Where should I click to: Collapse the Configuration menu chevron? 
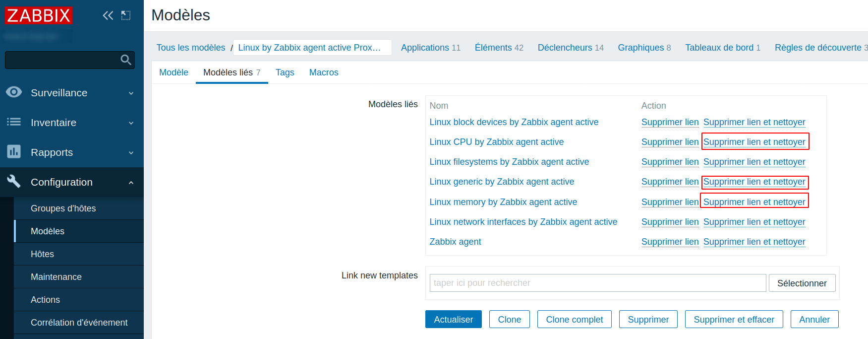coord(131,183)
